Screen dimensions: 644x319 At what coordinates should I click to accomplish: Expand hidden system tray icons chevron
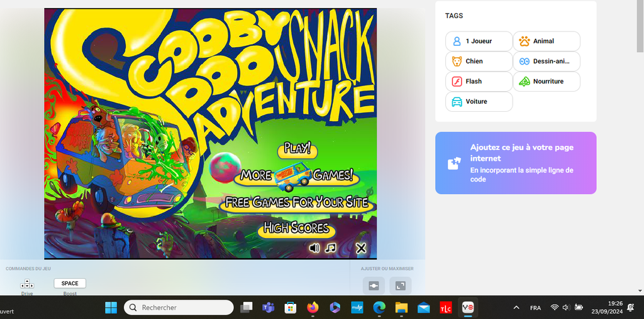(516, 308)
